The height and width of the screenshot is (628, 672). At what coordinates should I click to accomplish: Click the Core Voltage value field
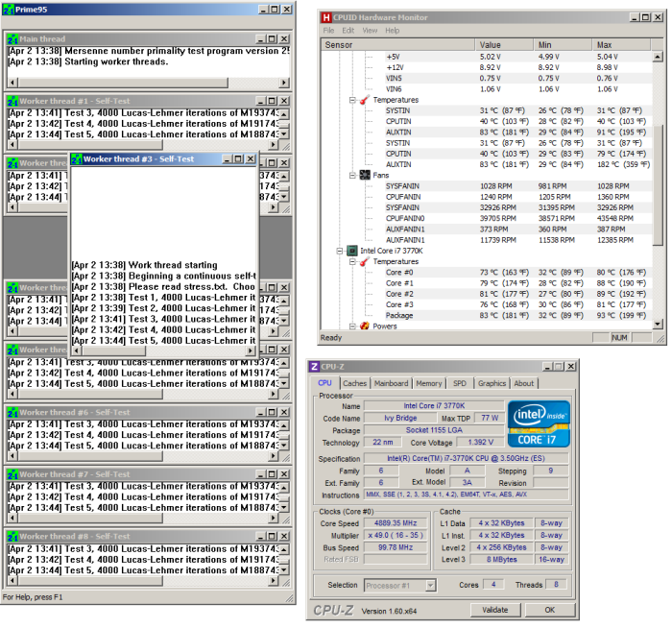pos(480,443)
